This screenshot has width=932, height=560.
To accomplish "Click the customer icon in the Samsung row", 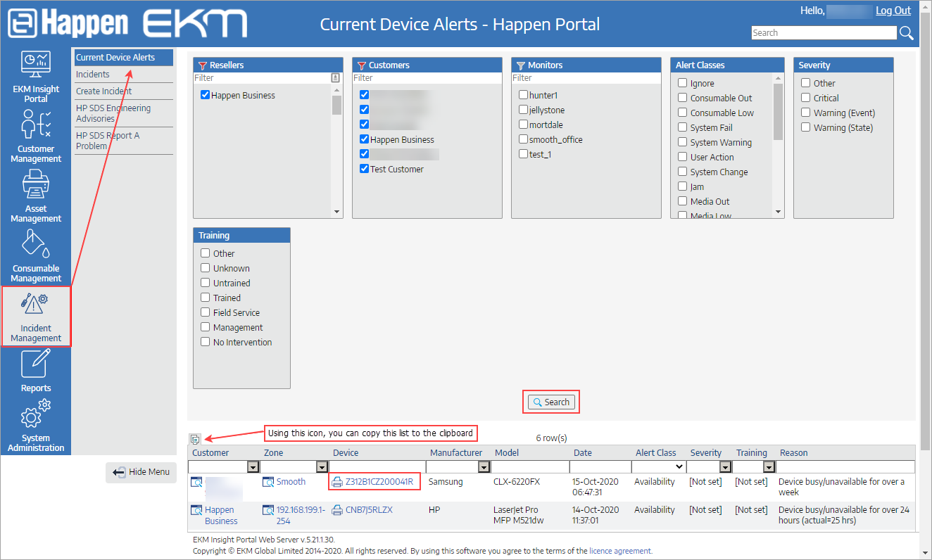I will click(x=197, y=483).
